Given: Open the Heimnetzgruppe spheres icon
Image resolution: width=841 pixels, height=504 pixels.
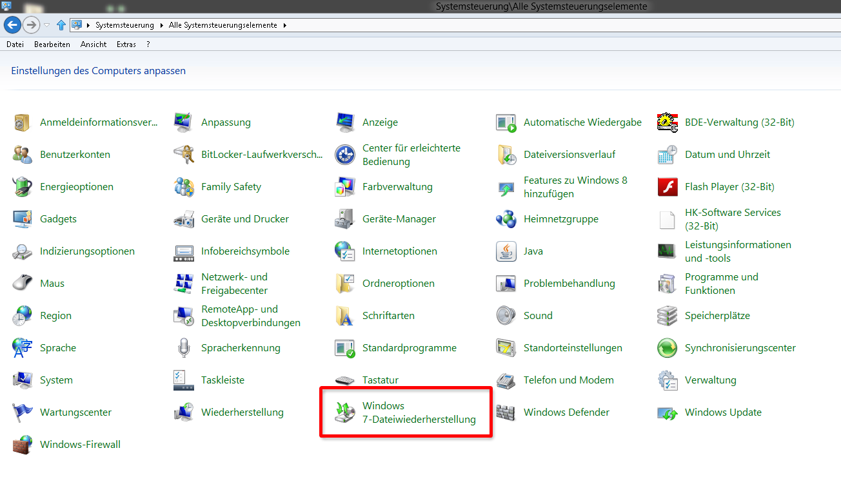Looking at the screenshot, I should (506, 219).
